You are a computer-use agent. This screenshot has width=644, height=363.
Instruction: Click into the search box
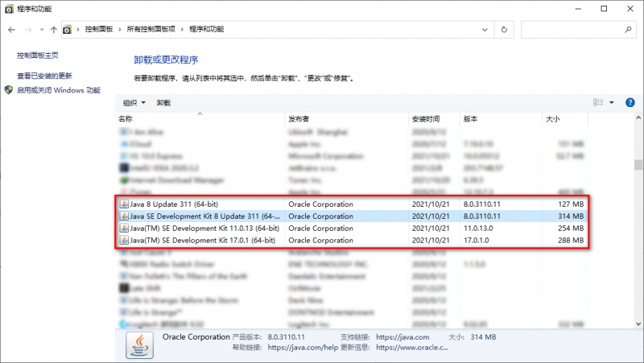[571, 30]
